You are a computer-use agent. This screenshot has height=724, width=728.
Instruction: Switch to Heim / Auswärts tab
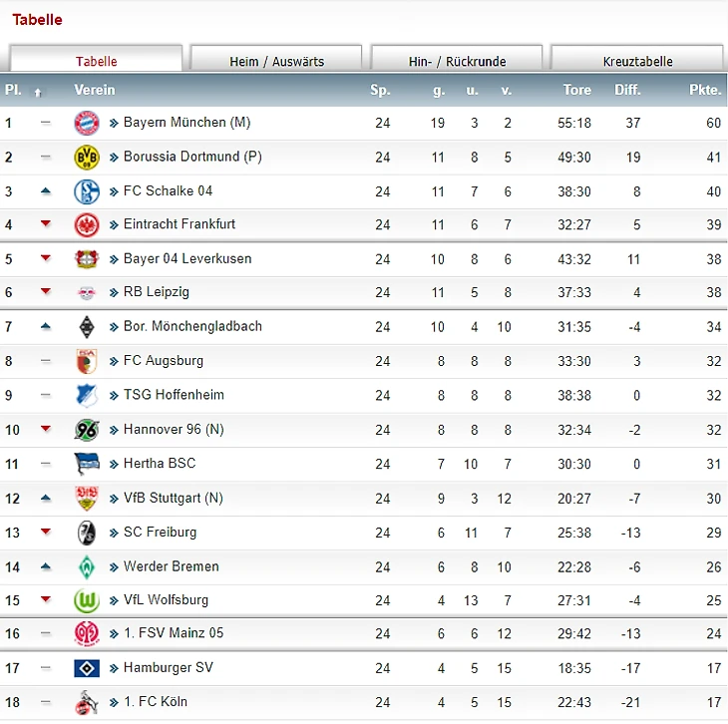pos(276,61)
